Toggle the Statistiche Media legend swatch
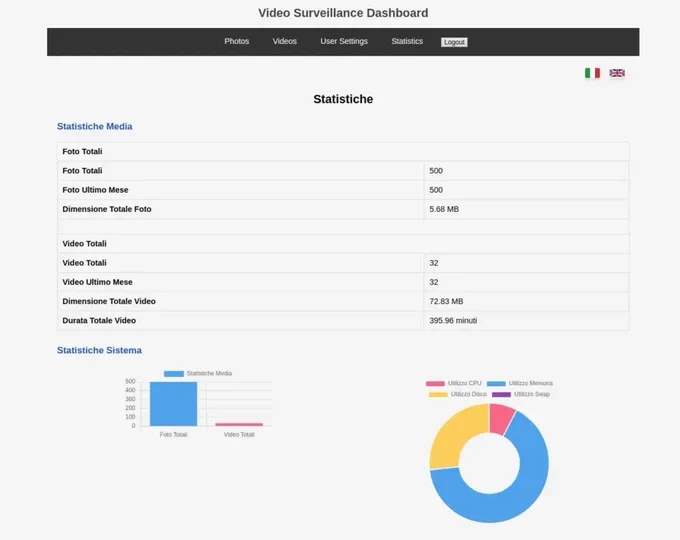 (174, 373)
